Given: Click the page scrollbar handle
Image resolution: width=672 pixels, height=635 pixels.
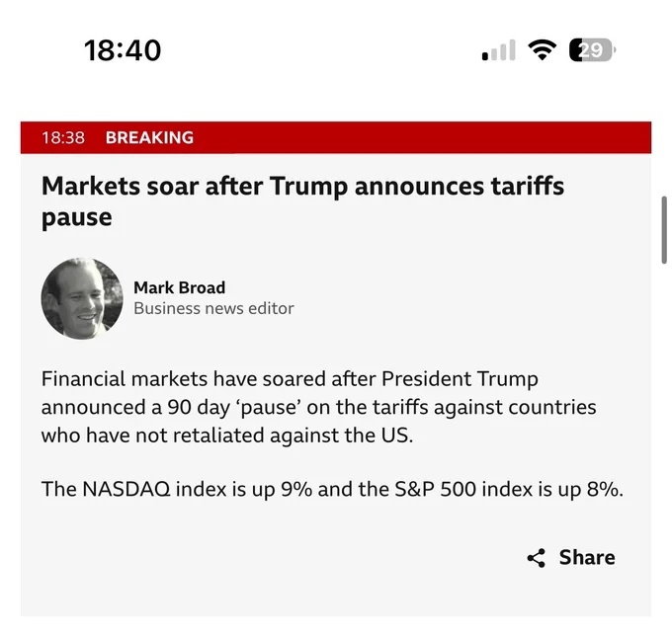Looking at the screenshot, I should coord(664,230).
